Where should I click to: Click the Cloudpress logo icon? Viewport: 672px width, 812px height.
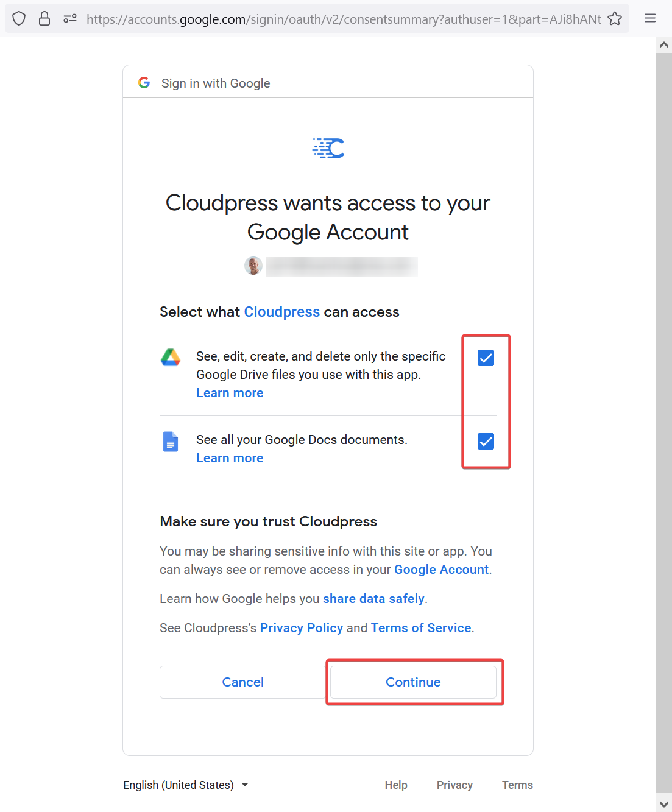pos(328,148)
